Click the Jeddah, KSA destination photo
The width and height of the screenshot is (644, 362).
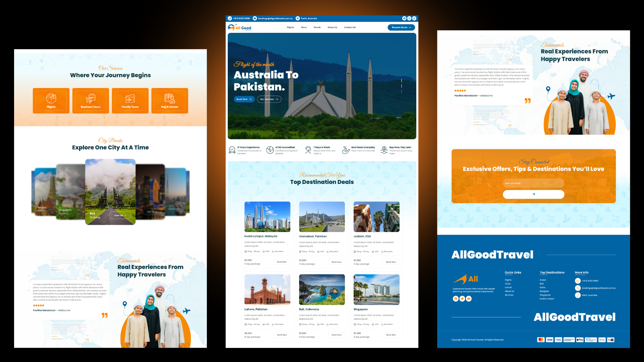click(376, 217)
